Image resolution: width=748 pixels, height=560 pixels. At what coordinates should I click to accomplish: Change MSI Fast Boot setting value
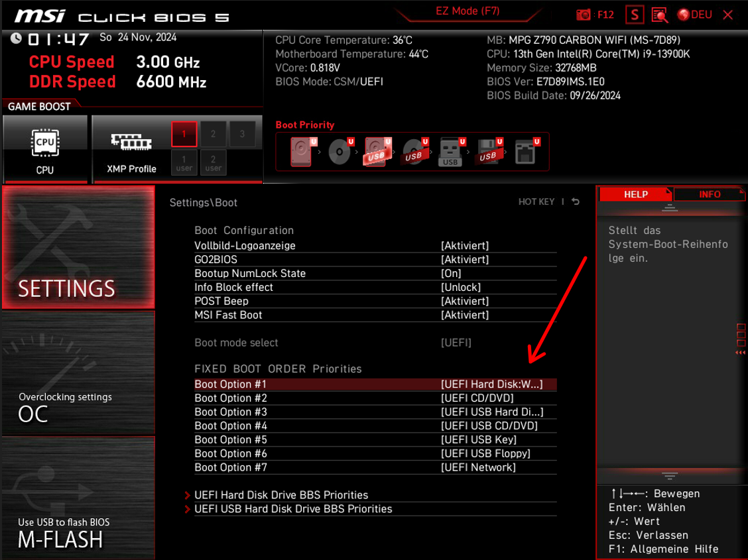(x=465, y=315)
